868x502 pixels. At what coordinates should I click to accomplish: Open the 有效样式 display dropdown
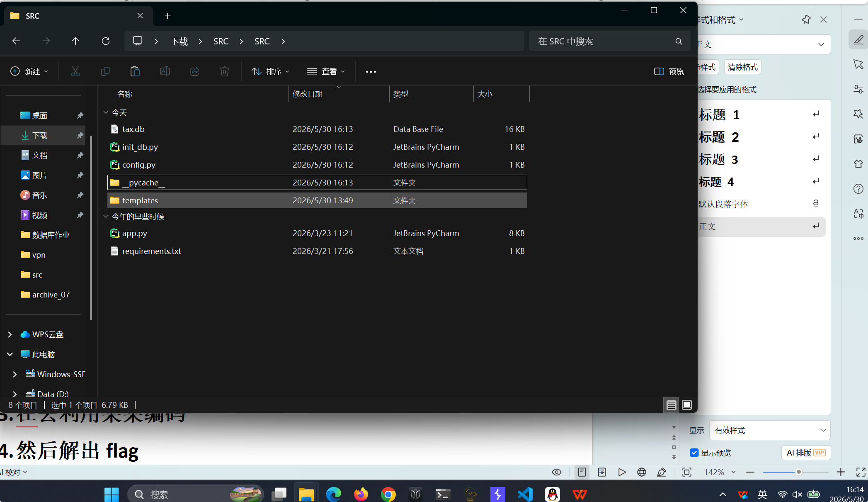pos(770,430)
